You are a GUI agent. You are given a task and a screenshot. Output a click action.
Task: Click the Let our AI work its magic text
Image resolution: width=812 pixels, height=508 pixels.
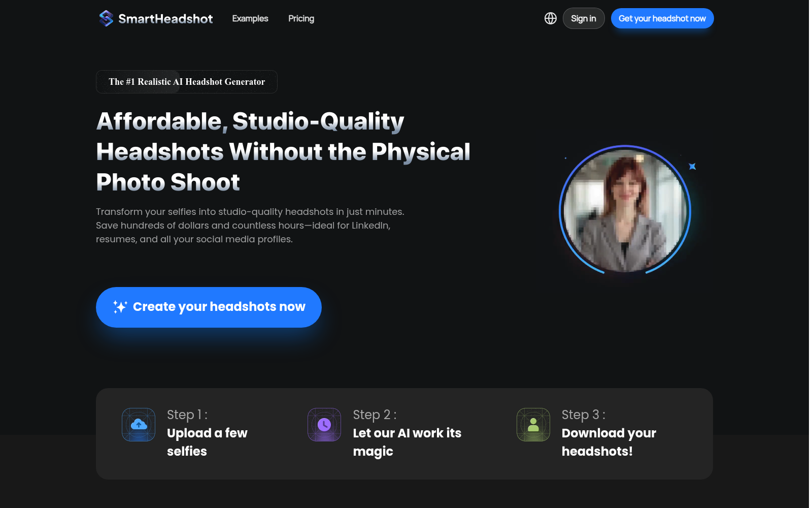pos(407,442)
